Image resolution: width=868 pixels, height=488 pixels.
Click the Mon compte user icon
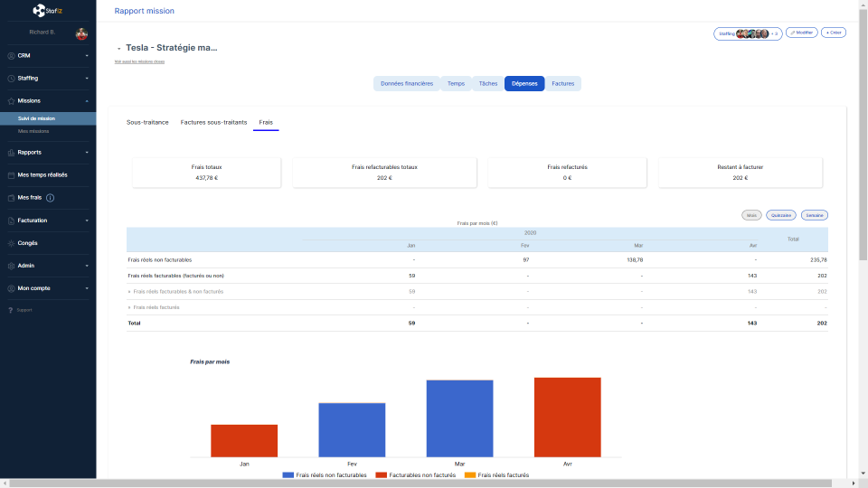click(11, 289)
